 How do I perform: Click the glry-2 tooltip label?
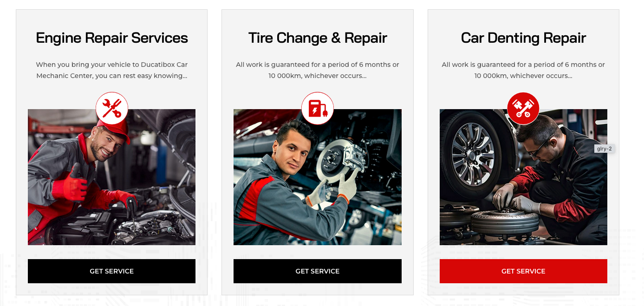605,149
